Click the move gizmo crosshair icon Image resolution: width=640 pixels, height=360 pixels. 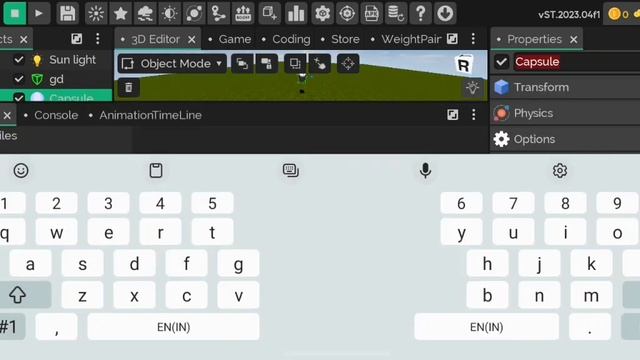pyautogui.click(x=348, y=64)
